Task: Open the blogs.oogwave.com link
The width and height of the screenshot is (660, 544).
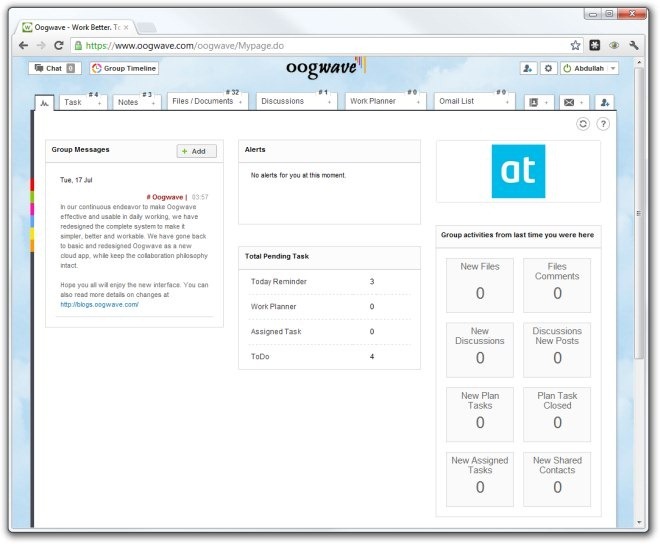Action: click(99, 304)
